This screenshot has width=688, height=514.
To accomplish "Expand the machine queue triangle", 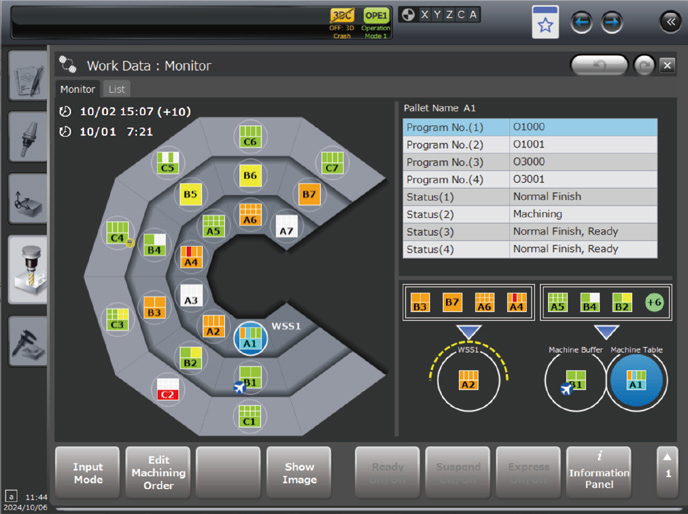I will [605, 332].
